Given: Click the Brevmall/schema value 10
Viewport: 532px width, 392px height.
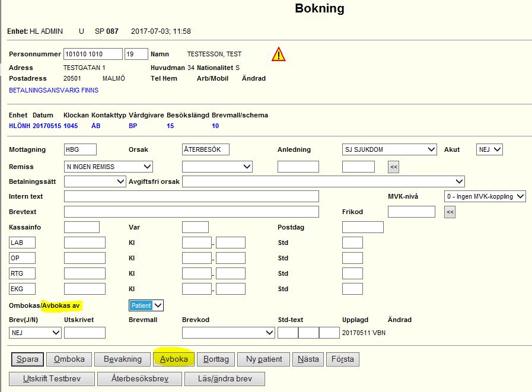Looking at the screenshot, I should coord(215,126).
